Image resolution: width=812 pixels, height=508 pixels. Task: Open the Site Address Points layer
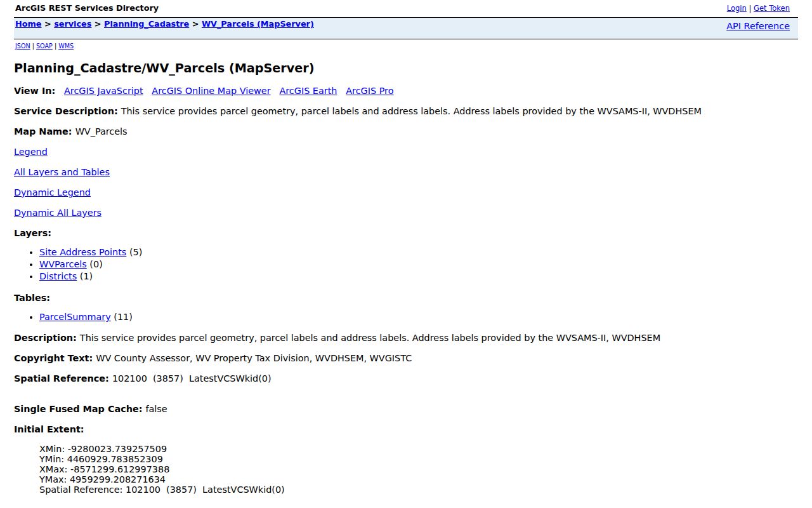click(x=82, y=252)
